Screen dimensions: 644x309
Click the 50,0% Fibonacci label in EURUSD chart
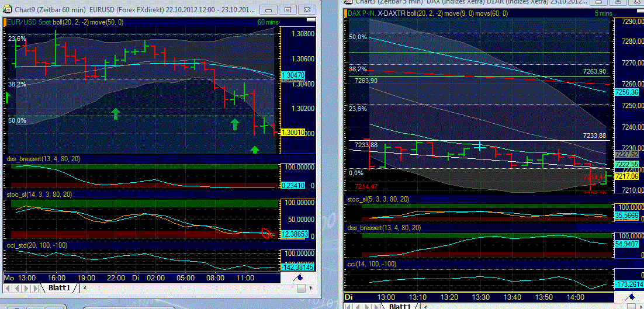pos(18,121)
